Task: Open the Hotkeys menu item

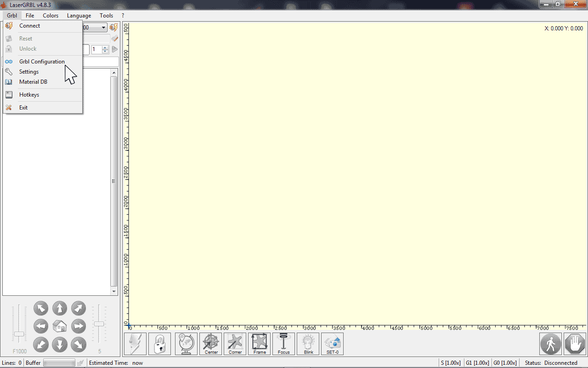Action: click(x=29, y=95)
